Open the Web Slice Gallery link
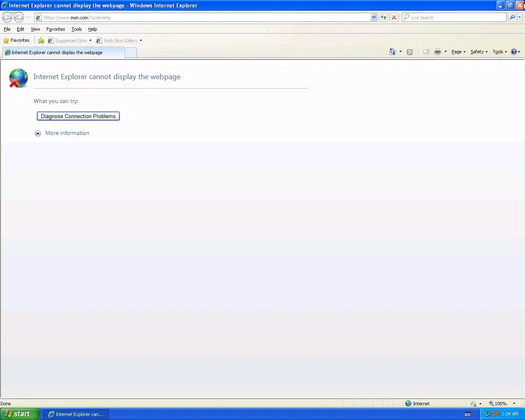The image size is (525, 420). 117,41
